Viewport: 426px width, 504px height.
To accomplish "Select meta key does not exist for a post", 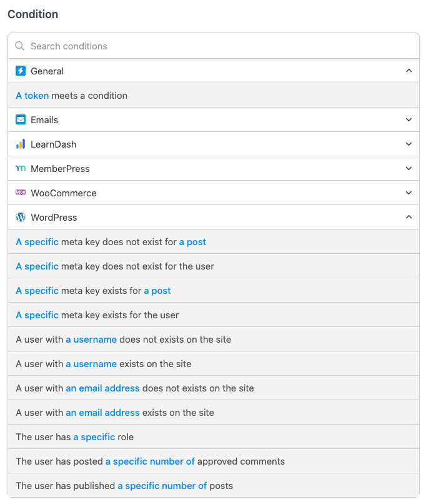I will [x=214, y=241].
